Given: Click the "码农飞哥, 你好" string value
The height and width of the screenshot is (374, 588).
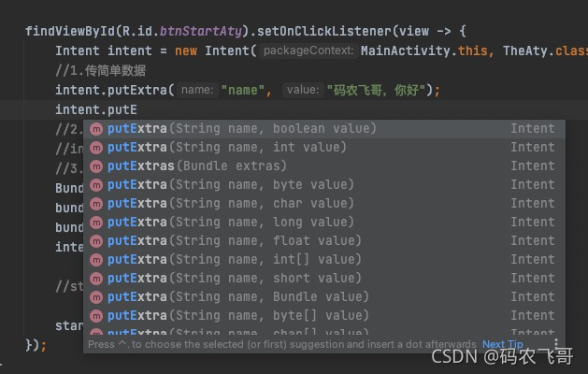Looking at the screenshot, I should tap(376, 90).
